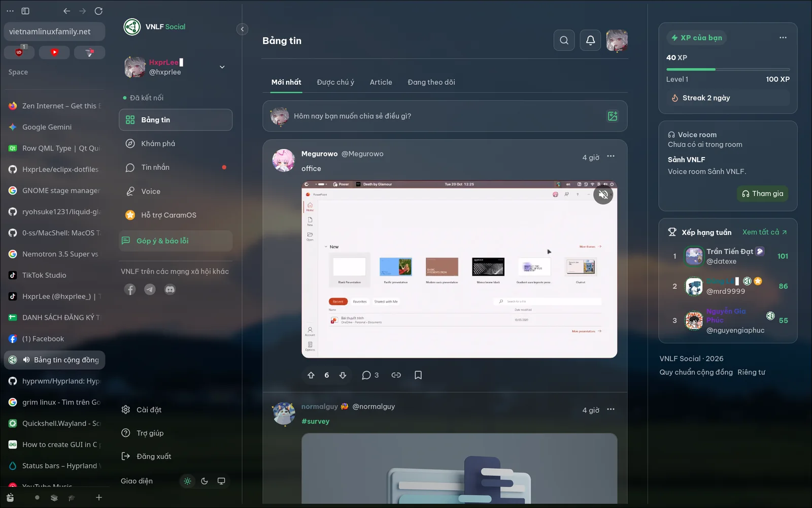Open the notifications bell
The height and width of the screenshot is (508, 812).
click(x=590, y=40)
